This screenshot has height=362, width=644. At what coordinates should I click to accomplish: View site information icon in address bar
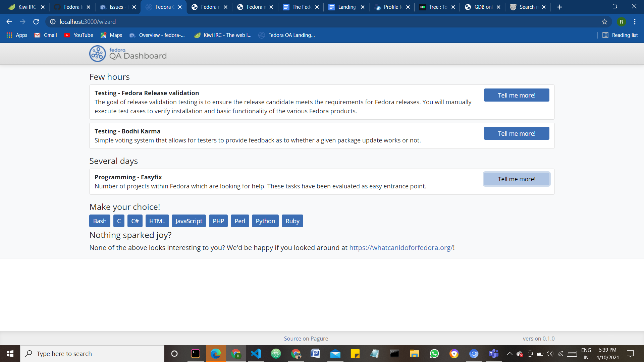[53, 22]
